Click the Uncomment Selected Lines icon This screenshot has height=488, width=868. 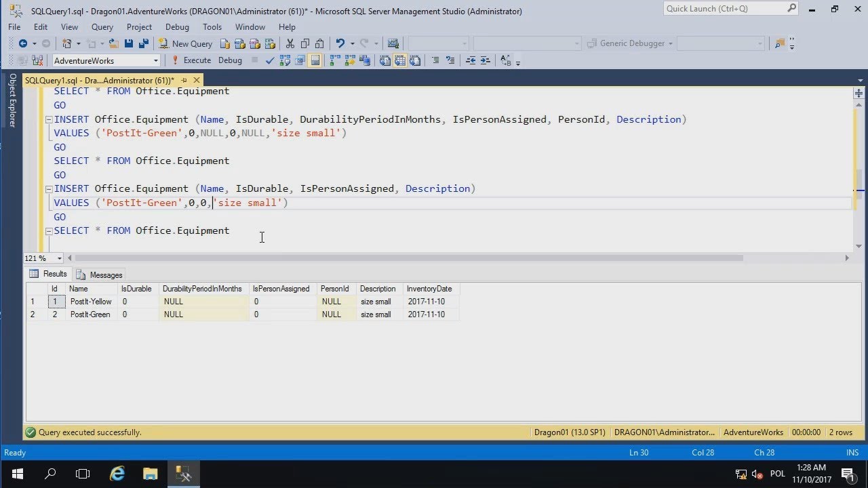pyautogui.click(x=450, y=60)
